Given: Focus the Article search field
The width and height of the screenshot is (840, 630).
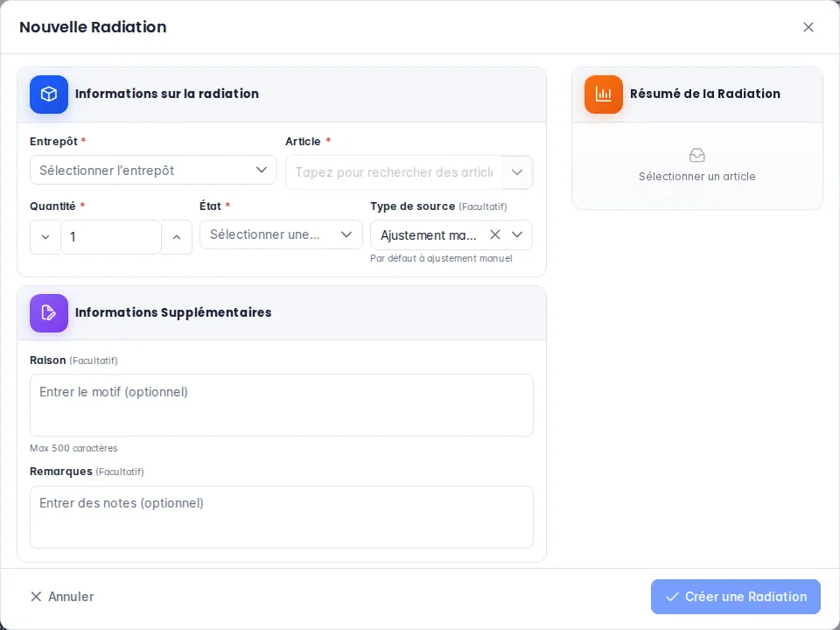Looking at the screenshot, I should (x=395, y=172).
